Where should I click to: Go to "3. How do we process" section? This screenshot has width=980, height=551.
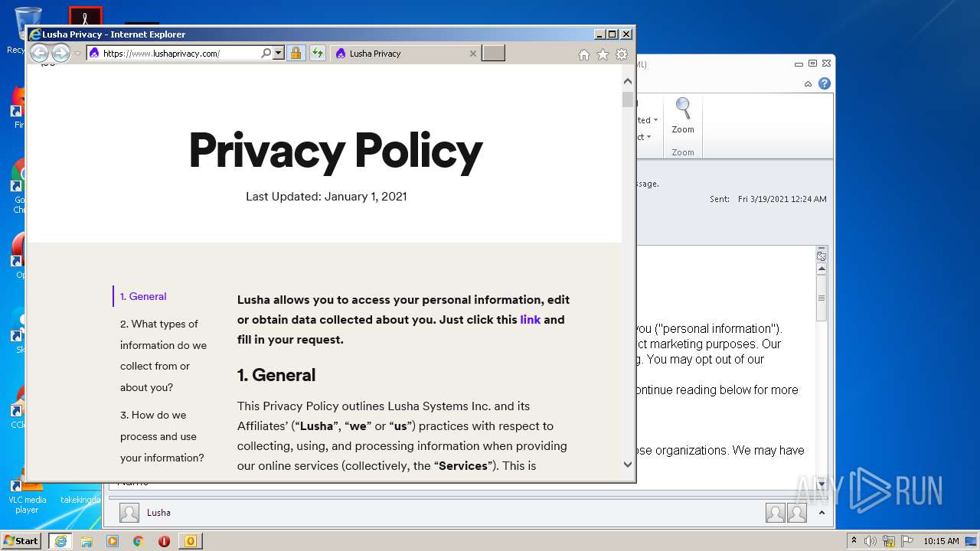[162, 436]
